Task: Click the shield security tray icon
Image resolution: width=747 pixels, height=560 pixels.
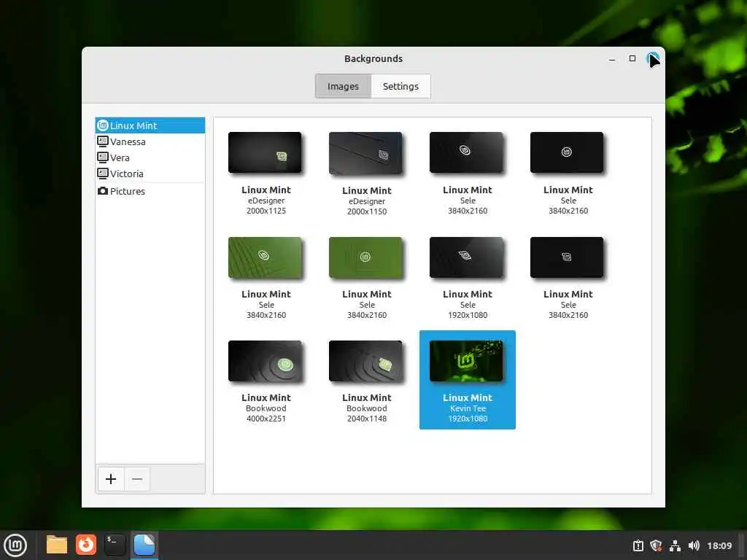Action: [x=656, y=545]
